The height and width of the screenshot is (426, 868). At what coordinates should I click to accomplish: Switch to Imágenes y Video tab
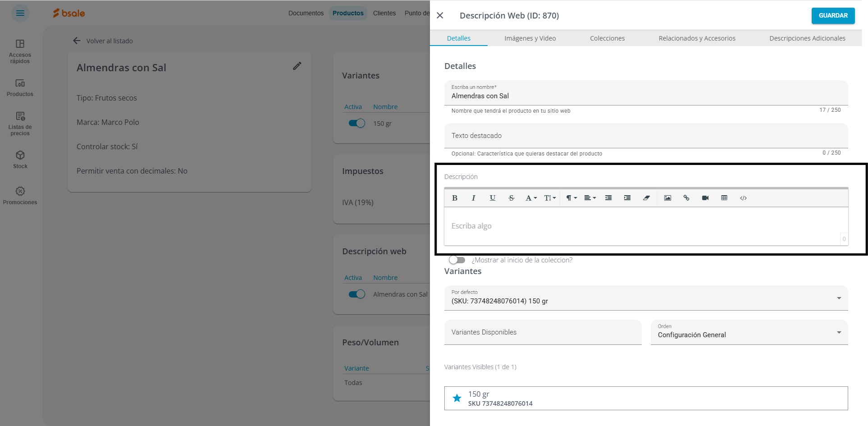(530, 38)
